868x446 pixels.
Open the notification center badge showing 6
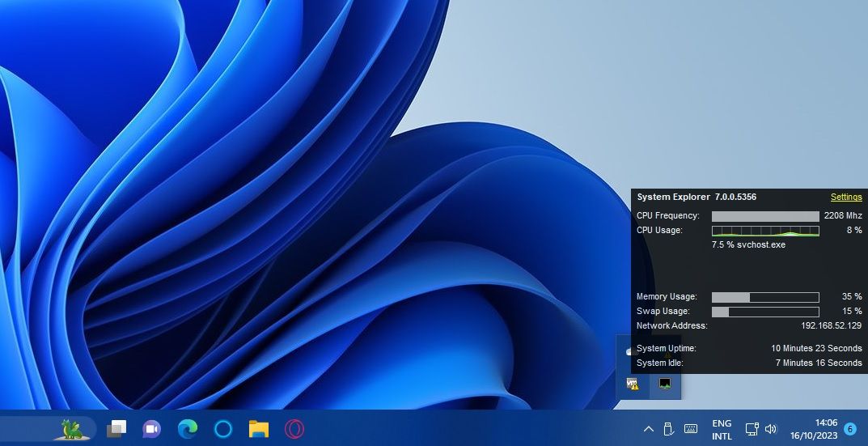coord(850,428)
